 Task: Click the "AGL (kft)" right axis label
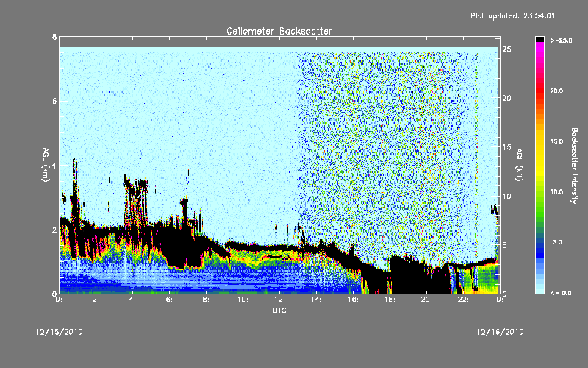[520, 165]
